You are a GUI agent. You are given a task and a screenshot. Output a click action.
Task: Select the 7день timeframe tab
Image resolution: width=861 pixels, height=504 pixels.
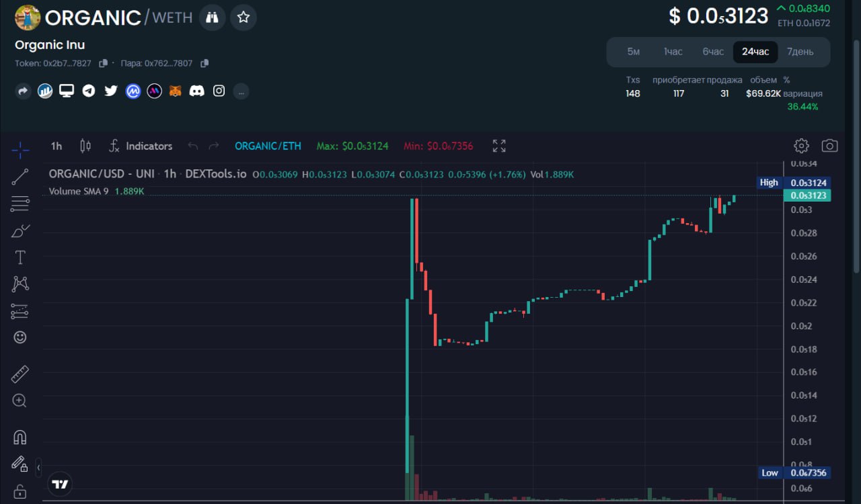[800, 52]
